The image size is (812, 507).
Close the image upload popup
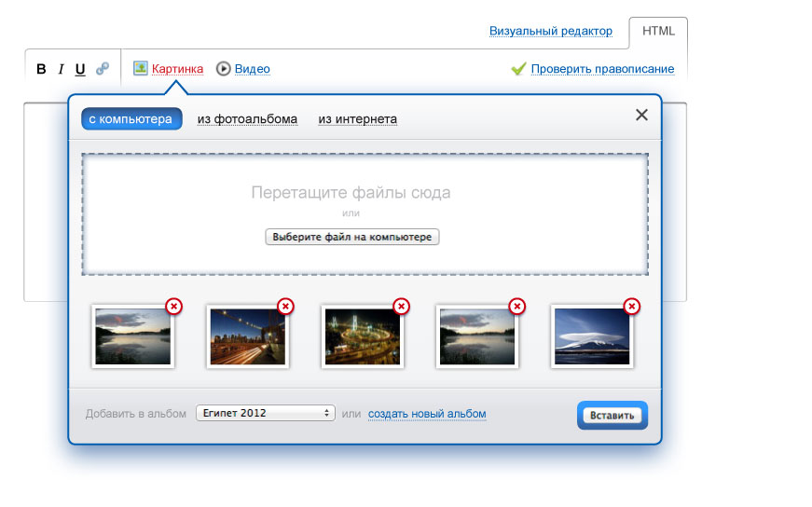[x=641, y=115]
